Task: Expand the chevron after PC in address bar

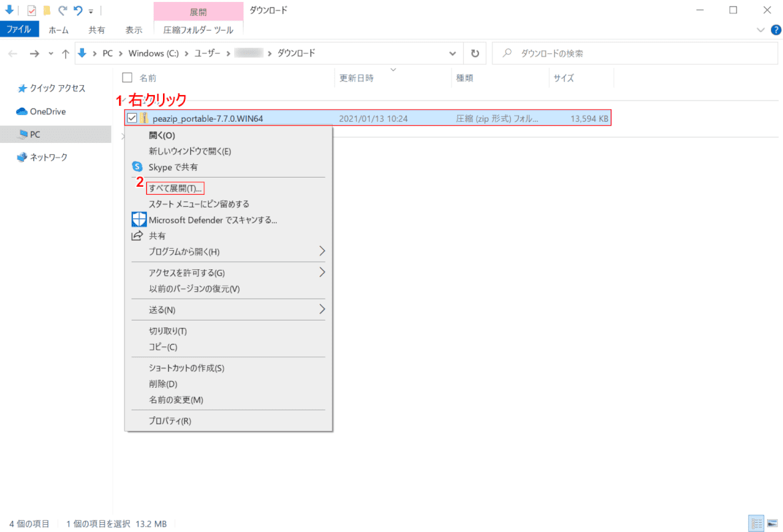Action: pos(120,53)
